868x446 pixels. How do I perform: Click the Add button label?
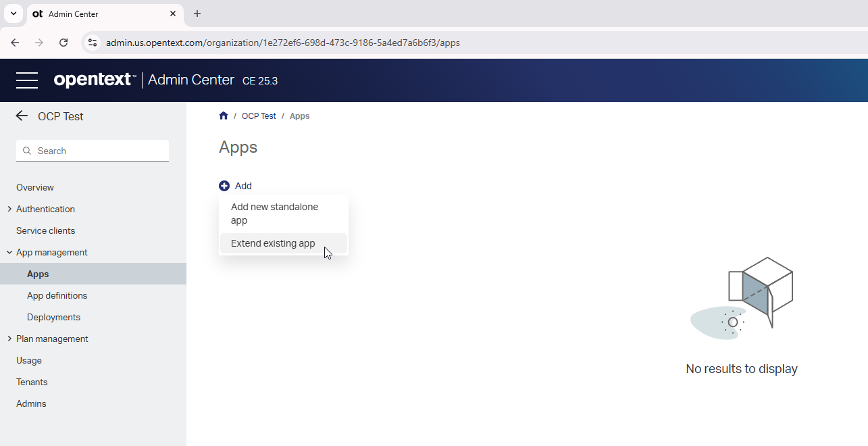point(243,186)
